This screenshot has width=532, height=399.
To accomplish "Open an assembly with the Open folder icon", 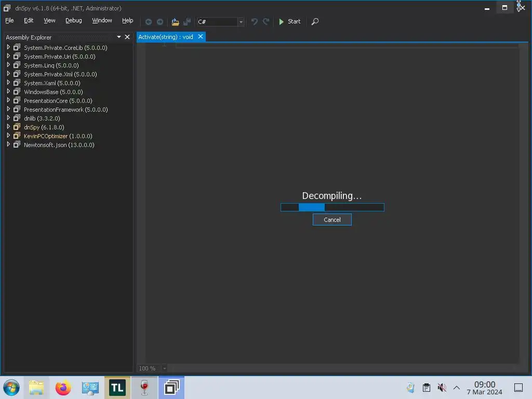I will pos(175,22).
